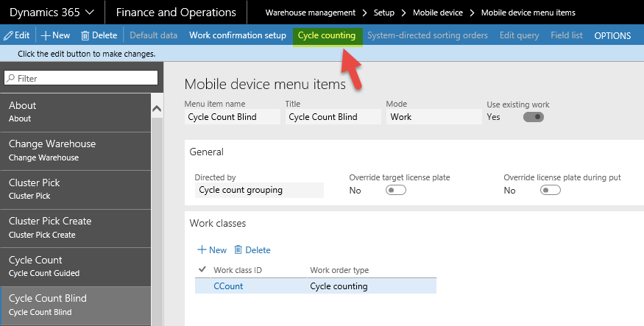Image resolution: width=644 pixels, height=326 pixels.
Task: Delete the selected work class
Action: [x=252, y=250]
